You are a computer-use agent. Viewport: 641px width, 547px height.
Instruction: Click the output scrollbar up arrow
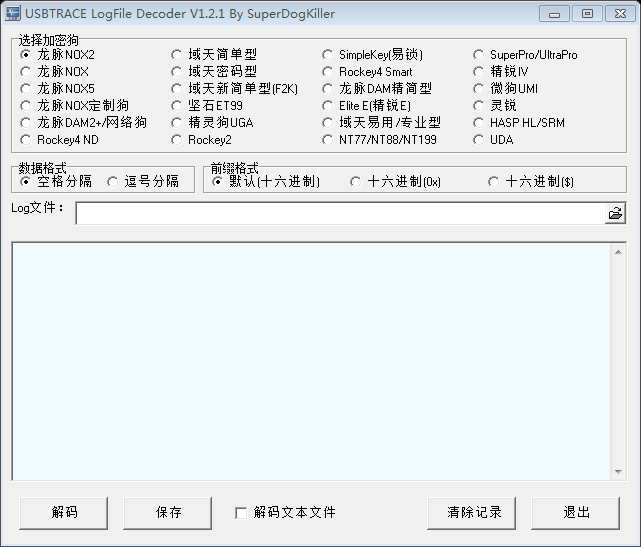click(618, 252)
